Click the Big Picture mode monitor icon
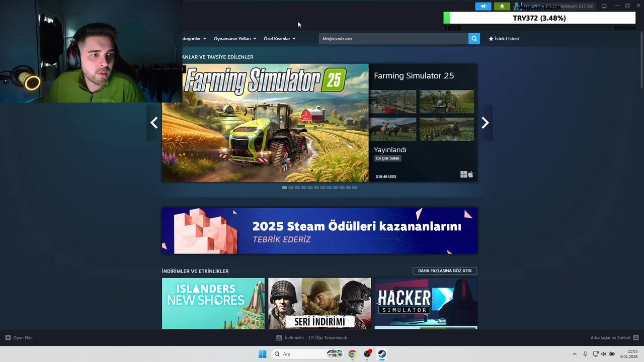 click(x=604, y=7)
